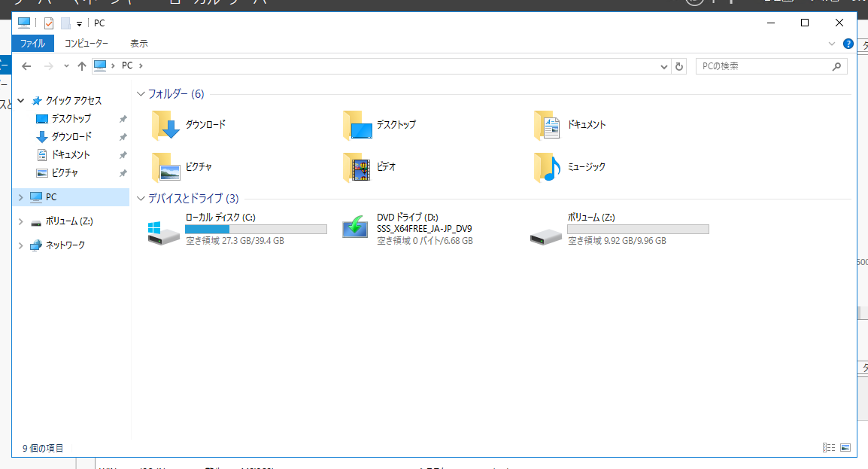Click the forward navigation arrow

click(49, 66)
